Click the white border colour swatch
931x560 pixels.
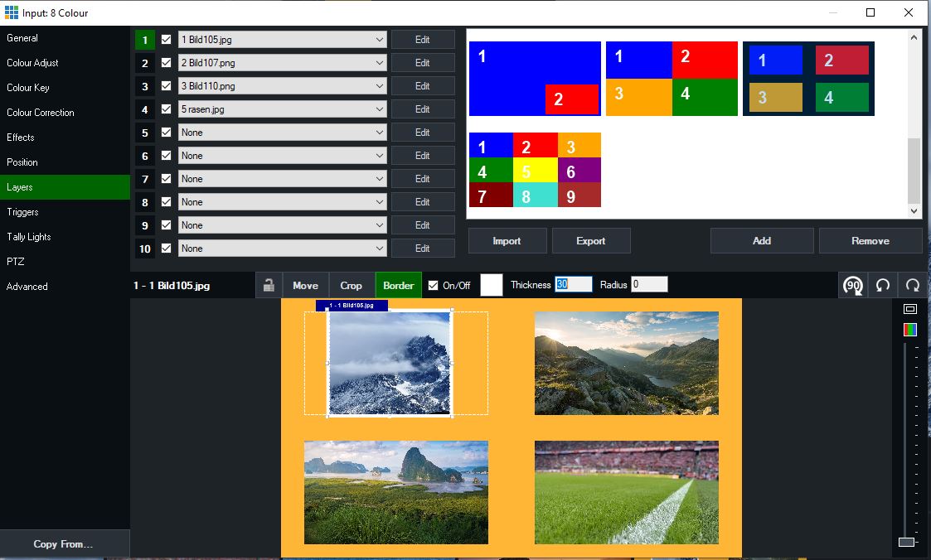[492, 285]
